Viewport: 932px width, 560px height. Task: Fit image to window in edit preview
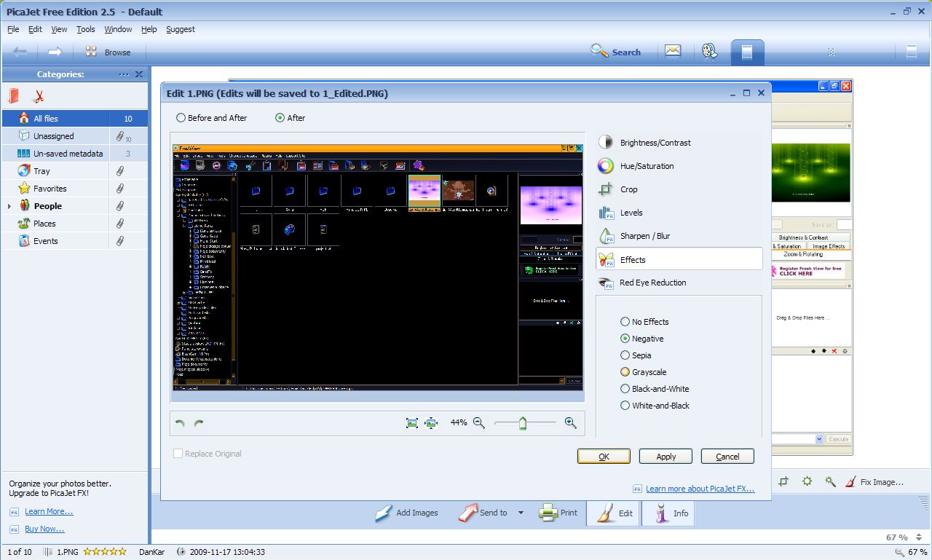point(412,422)
